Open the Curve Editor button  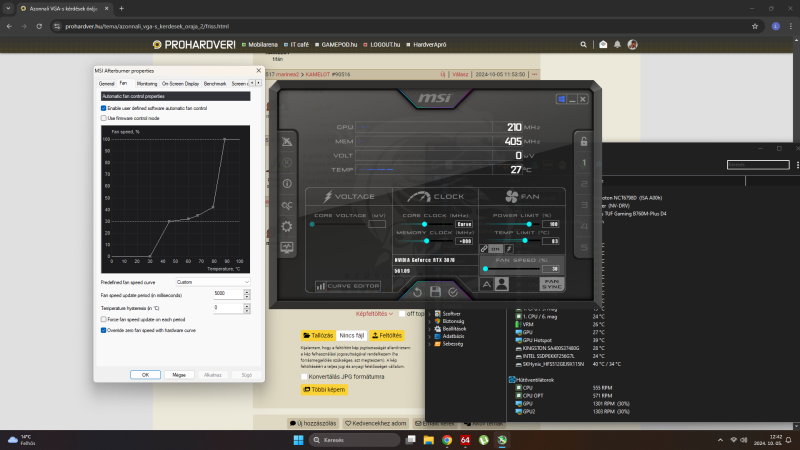click(x=347, y=286)
